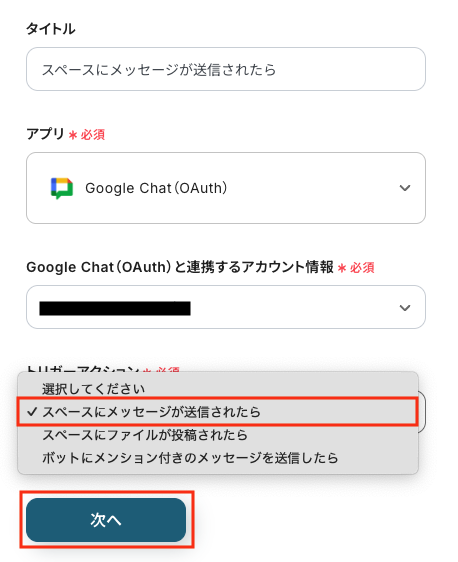Click the partially hidden トリガーアクション label
Screen dimensions: 458x562
tap(83, 369)
